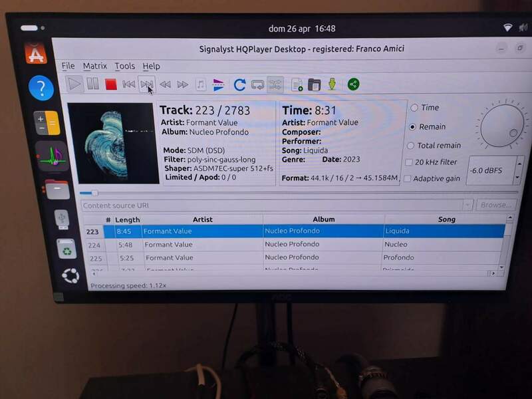The image size is (532, 399).
Task: Click the green download arrow icon
Action: pyautogui.click(x=332, y=84)
